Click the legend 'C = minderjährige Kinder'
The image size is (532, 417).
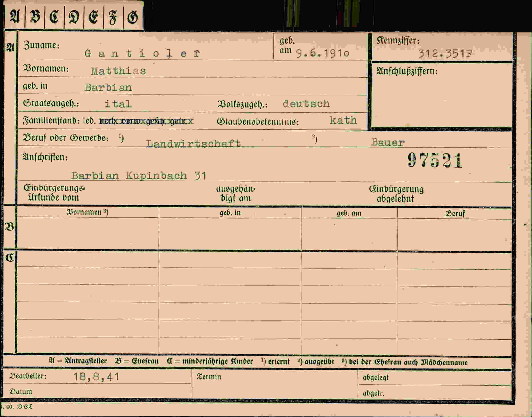coord(210,361)
